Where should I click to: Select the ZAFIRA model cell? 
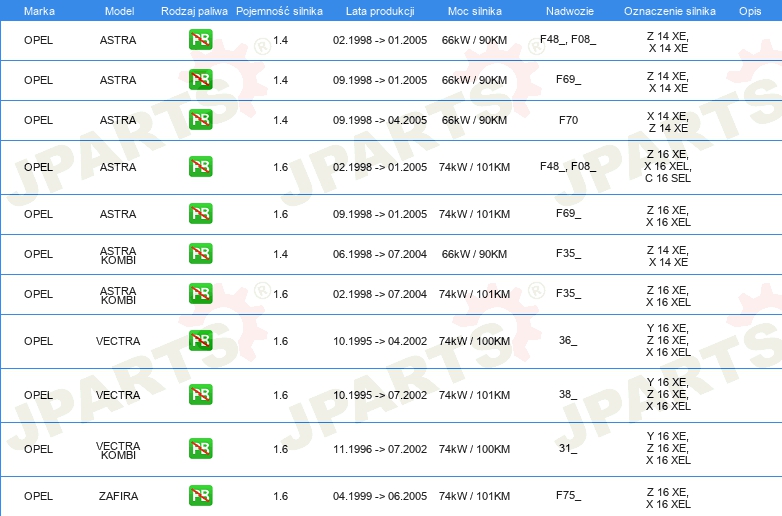118,496
